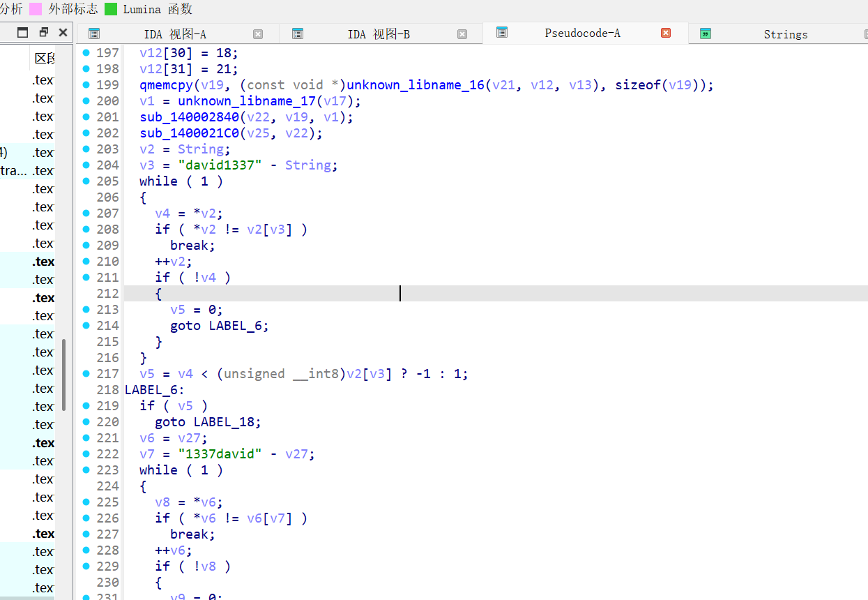Toggle breakpoint dot on line 197
This screenshot has width=868, height=600.
[86, 52]
